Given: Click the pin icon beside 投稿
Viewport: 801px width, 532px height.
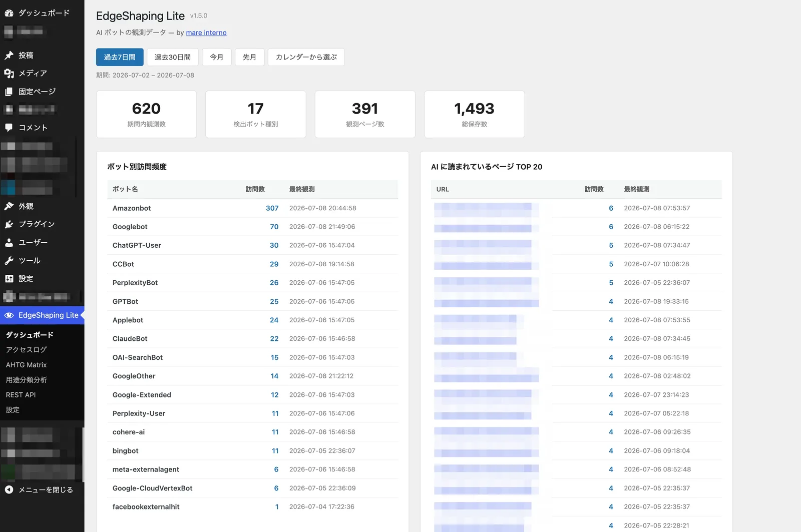Looking at the screenshot, I should [x=9, y=55].
